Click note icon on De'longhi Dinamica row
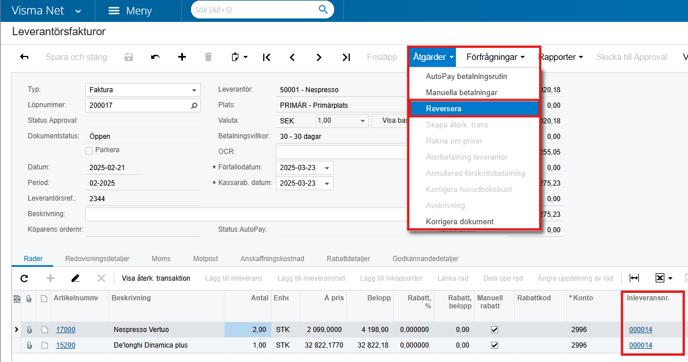688x362 pixels. coord(44,345)
